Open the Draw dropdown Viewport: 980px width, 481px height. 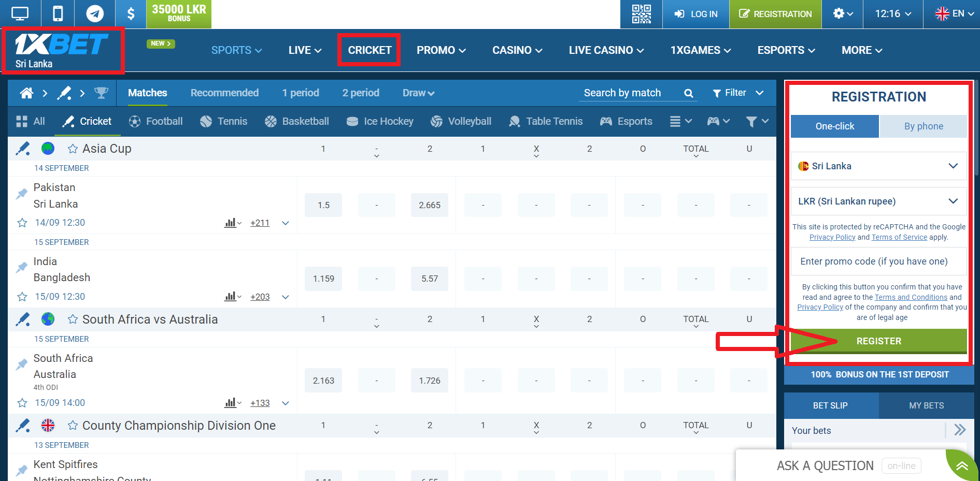(418, 93)
